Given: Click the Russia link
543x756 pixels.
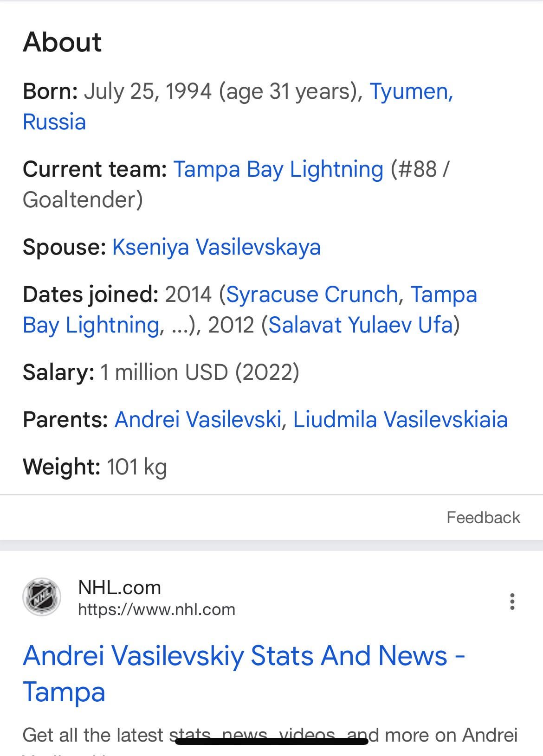Looking at the screenshot, I should (x=54, y=122).
